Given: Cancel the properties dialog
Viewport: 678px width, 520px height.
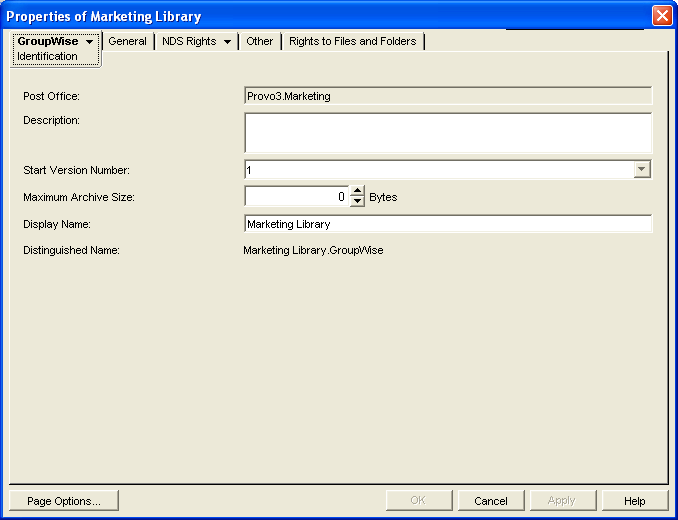Looking at the screenshot, I should tap(491, 501).
